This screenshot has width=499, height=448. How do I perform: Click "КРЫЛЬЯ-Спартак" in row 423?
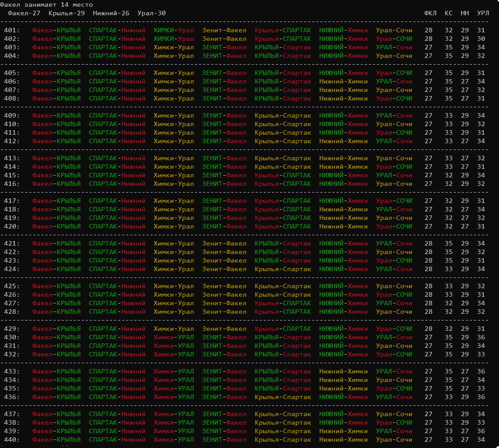click(283, 261)
